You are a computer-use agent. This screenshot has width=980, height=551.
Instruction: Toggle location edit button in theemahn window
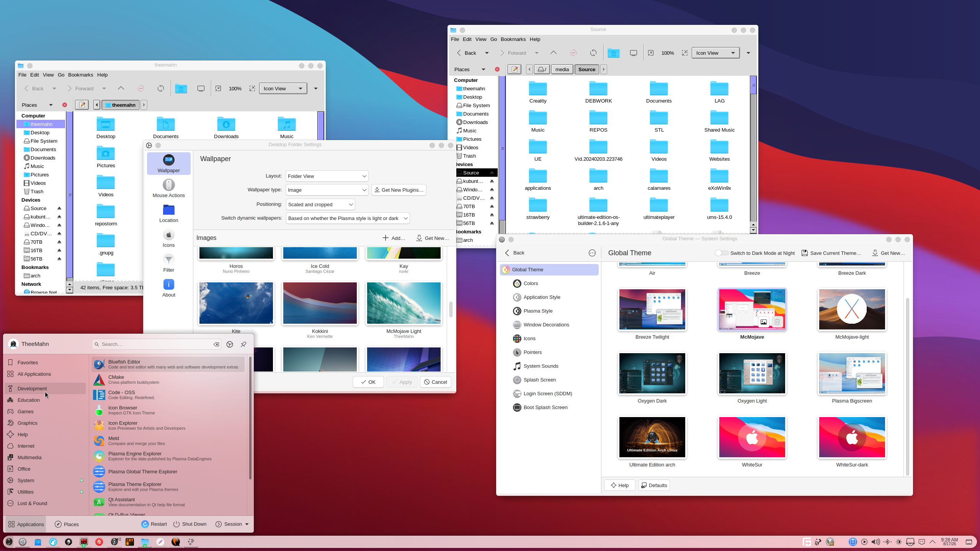pos(82,105)
